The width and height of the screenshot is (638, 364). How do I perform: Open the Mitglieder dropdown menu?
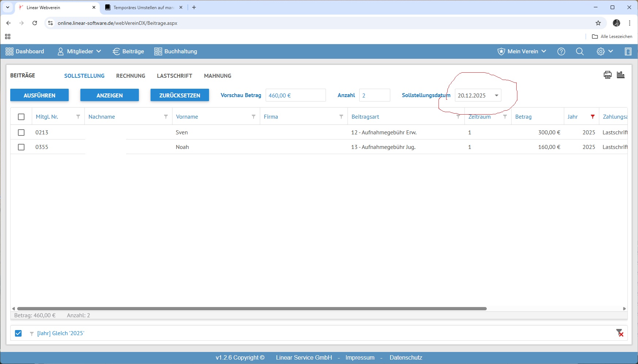(x=79, y=51)
